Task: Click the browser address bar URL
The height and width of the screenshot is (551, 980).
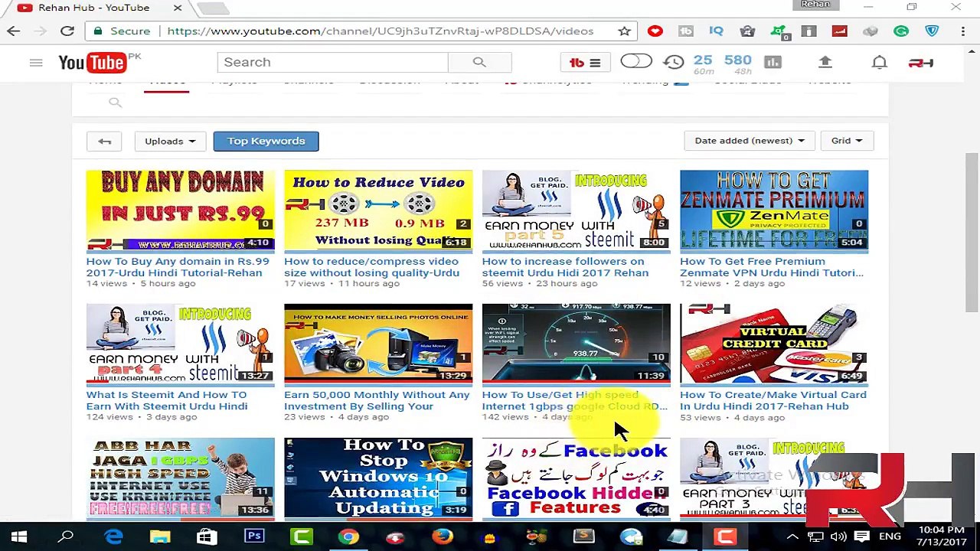Action: 380,31
